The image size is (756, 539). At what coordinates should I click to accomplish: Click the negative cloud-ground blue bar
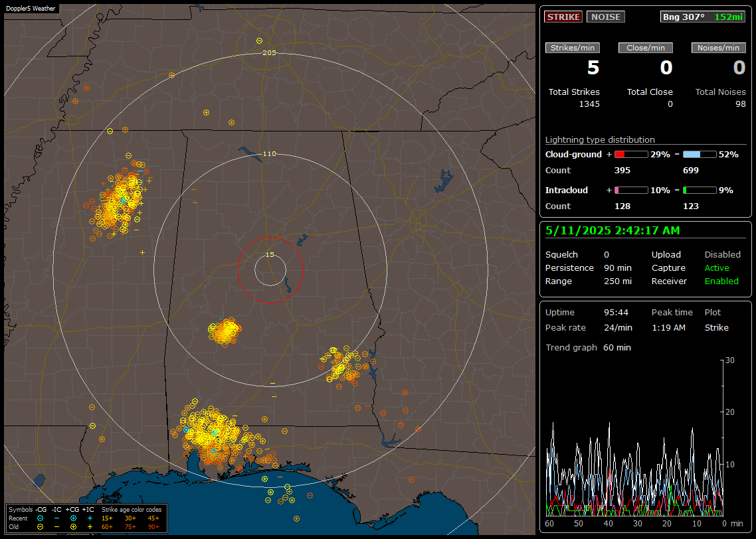click(x=700, y=155)
